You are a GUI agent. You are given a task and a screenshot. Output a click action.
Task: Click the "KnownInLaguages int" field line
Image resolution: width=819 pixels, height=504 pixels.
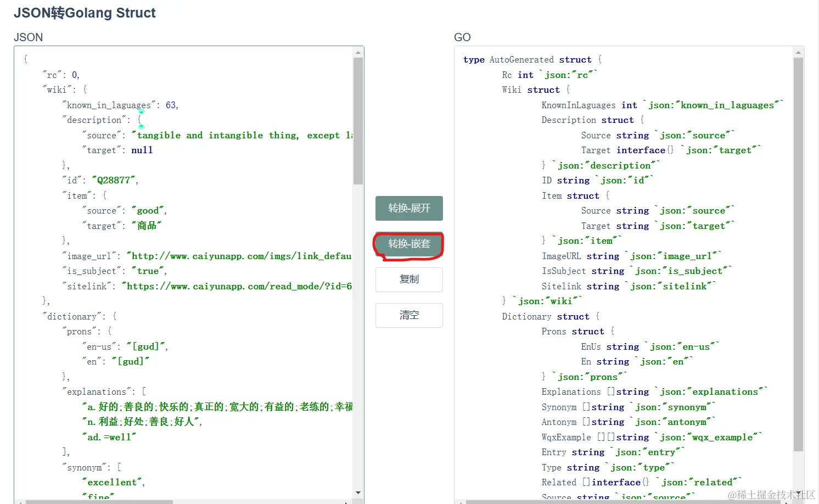click(663, 105)
